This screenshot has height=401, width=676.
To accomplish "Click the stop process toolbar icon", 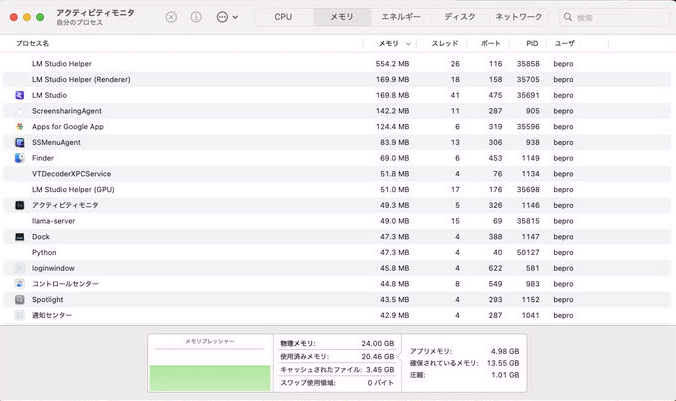I will (x=171, y=17).
